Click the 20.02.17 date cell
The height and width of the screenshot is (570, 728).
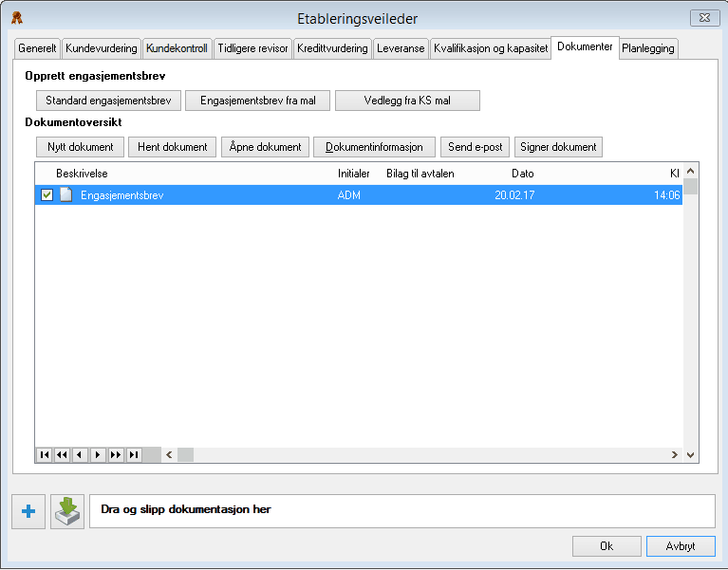[514, 195]
